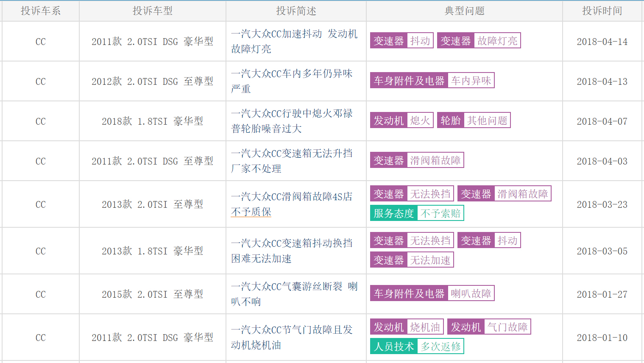Open complaint link 一汽大众CC气囊游丝断裂 喇叭不响

pos(294,294)
